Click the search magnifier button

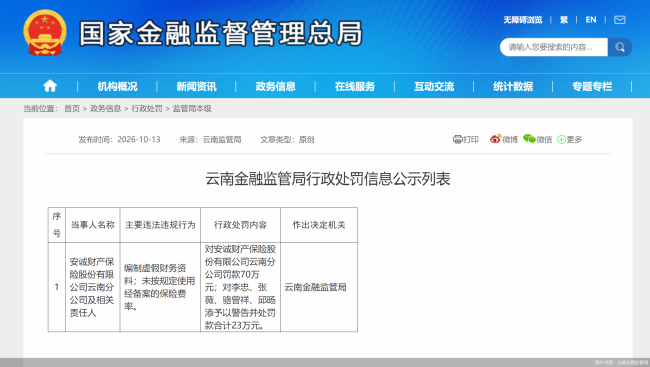click(620, 47)
